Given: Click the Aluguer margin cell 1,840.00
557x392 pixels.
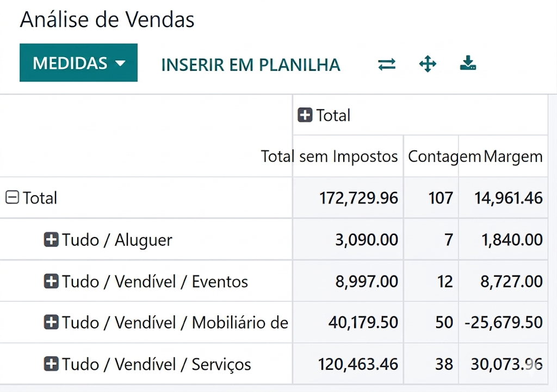Looking at the screenshot, I should coord(512,240).
